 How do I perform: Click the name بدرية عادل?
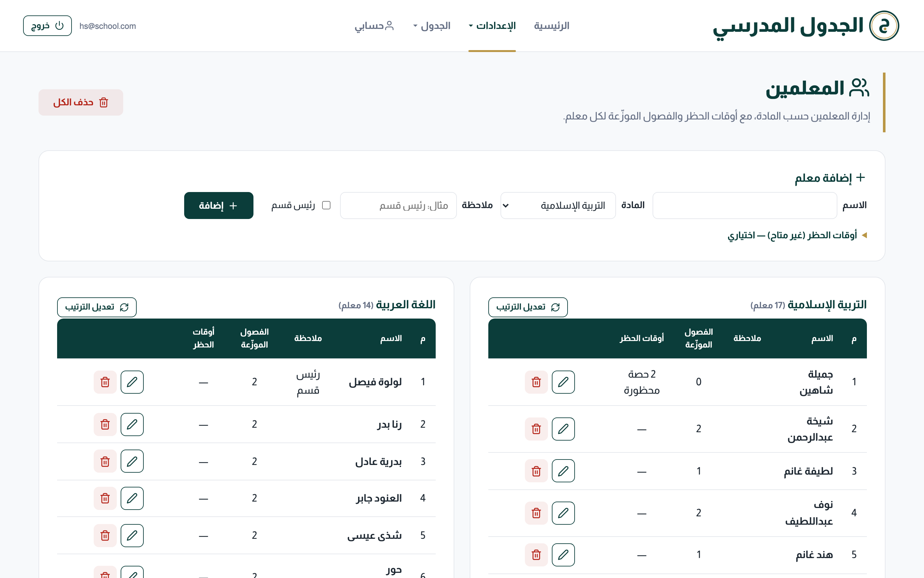click(x=378, y=461)
